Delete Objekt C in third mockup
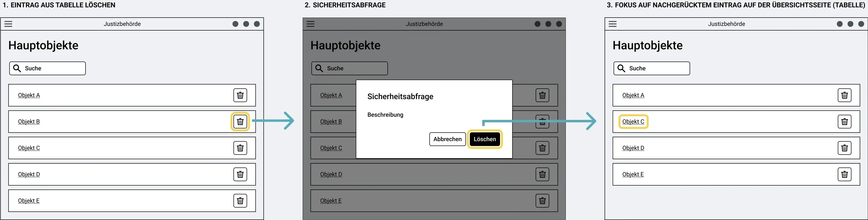This screenshot has height=220, width=868. point(844,121)
